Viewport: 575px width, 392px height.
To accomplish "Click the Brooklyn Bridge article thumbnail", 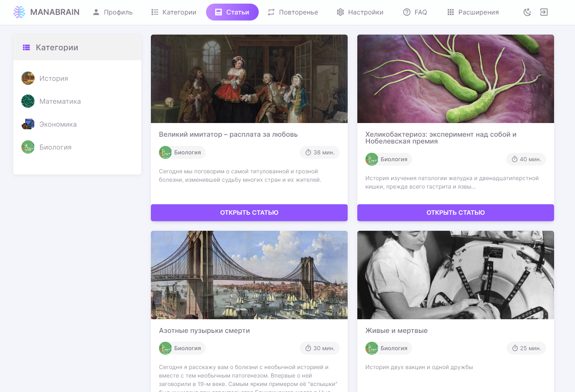I will (249, 275).
